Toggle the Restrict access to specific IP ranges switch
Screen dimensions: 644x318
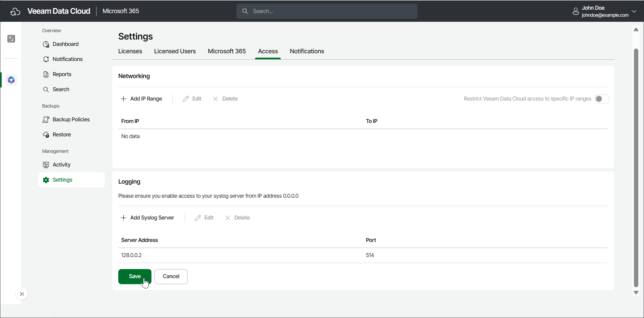[602, 99]
